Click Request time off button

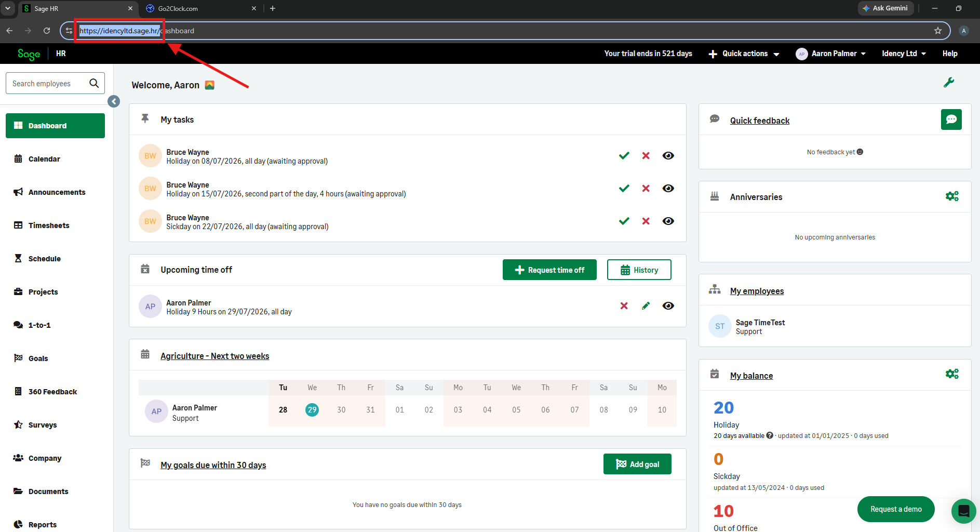549,270
